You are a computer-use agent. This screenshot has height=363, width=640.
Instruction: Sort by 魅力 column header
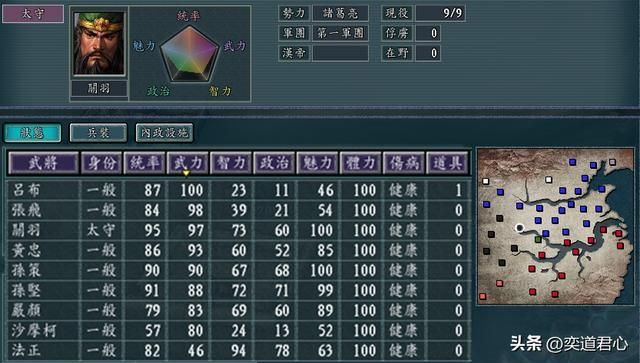click(x=318, y=163)
